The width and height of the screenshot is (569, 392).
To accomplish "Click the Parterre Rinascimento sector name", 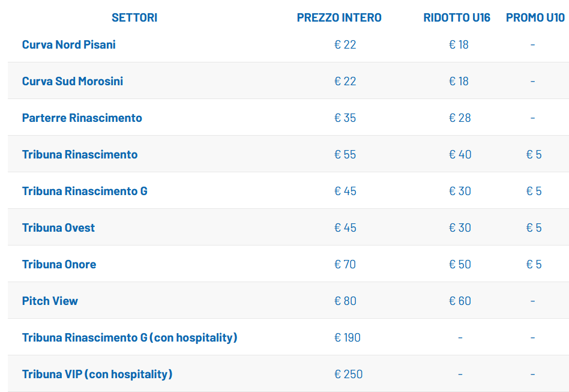I will pos(82,118).
